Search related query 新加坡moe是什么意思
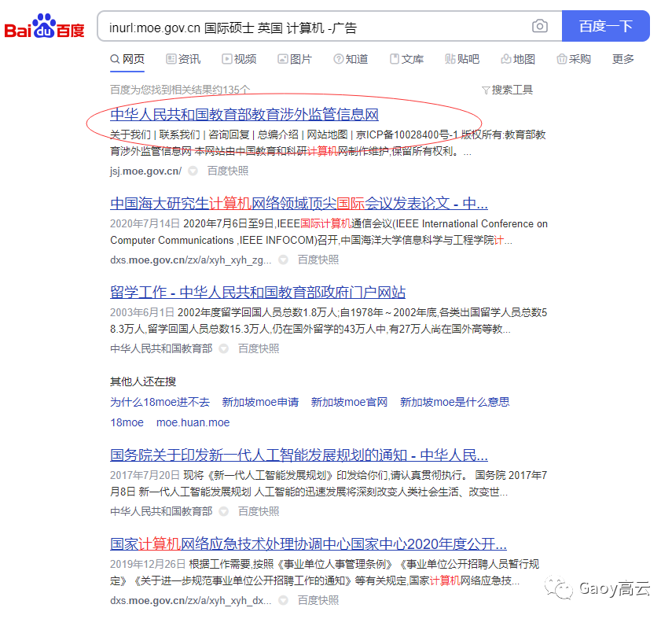 click(455, 402)
